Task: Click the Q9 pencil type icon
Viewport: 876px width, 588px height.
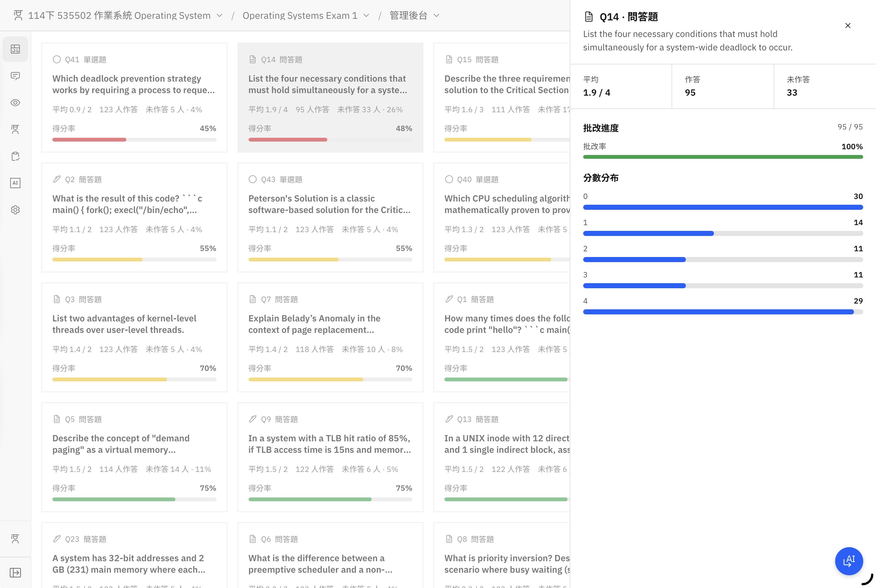Action: 252,419
